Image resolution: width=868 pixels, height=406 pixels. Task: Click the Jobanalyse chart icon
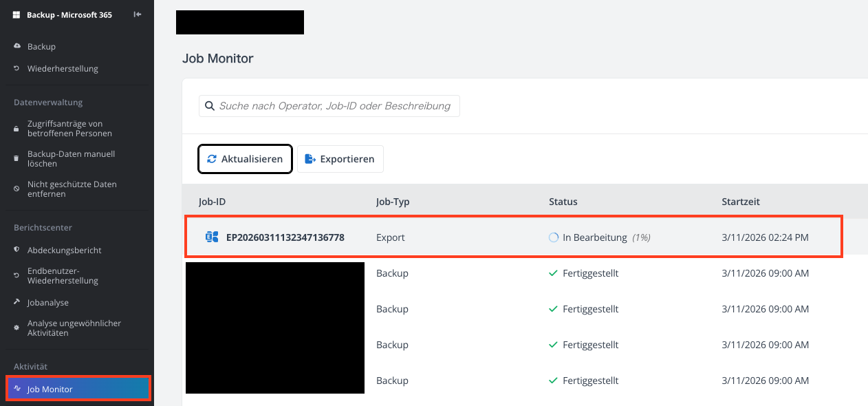(x=17, y=302)
